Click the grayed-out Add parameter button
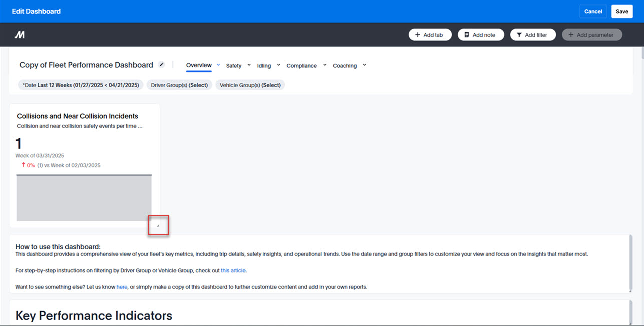 click(592, 34)
